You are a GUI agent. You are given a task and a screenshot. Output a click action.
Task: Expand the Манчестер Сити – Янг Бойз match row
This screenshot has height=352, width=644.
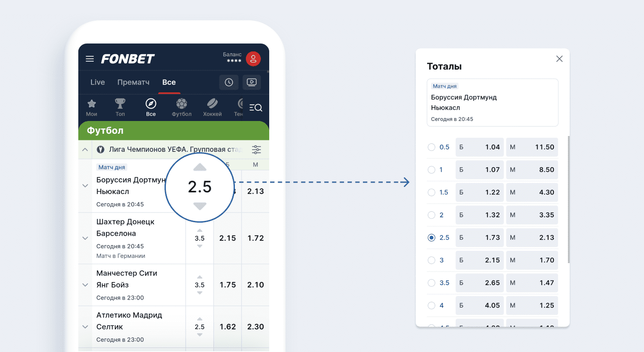click(85, 285)
